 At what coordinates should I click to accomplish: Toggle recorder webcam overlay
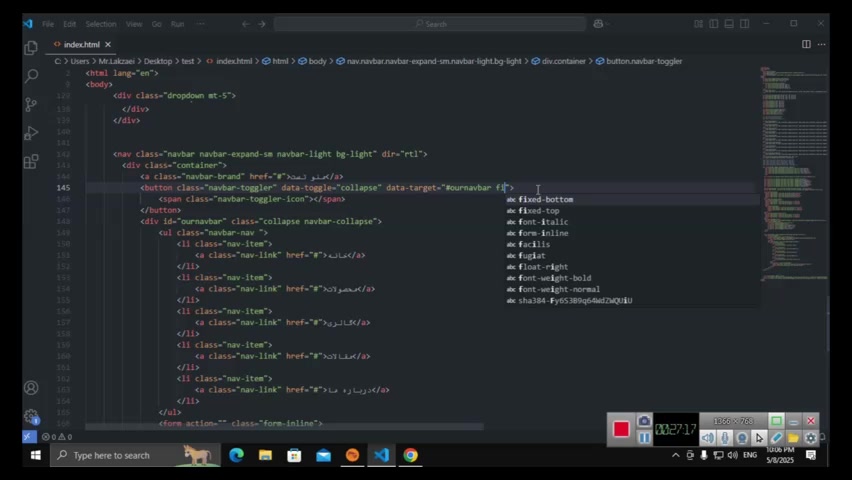(742, 438)
